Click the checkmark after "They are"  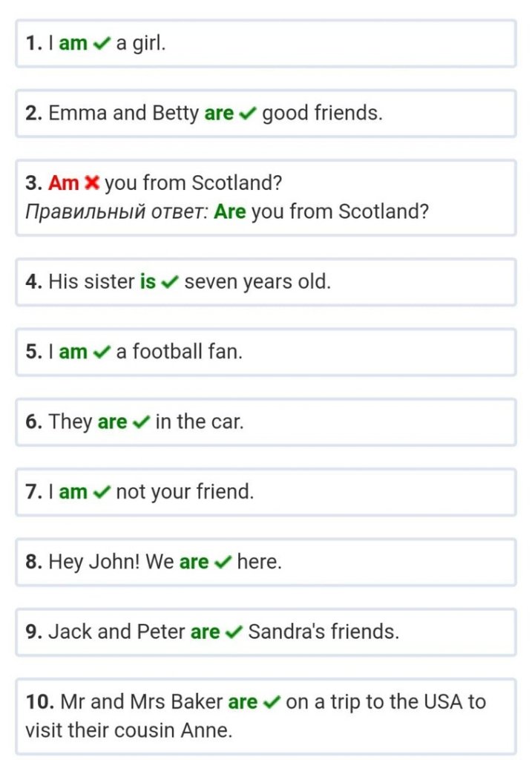coord(141,423)
